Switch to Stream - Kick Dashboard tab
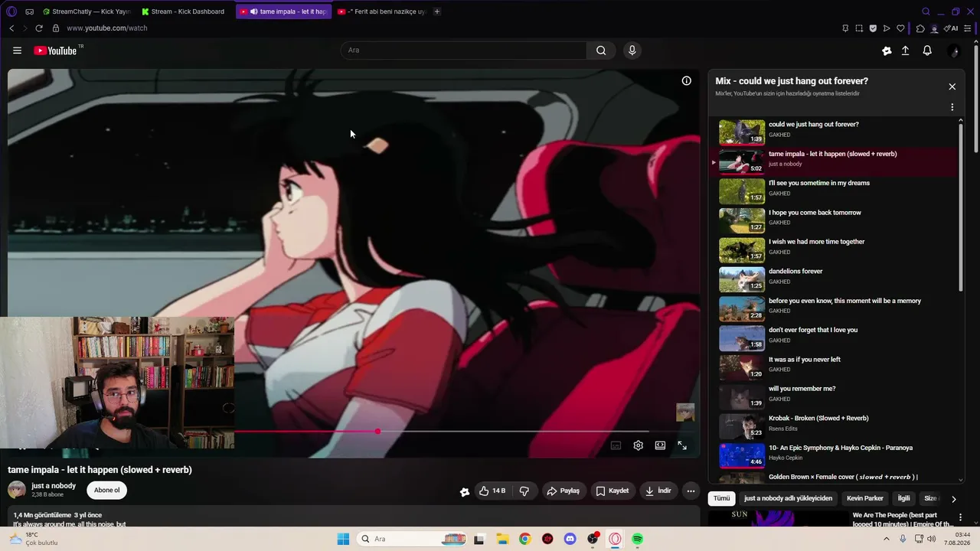980x551 pixels. [x=185, y=11]
